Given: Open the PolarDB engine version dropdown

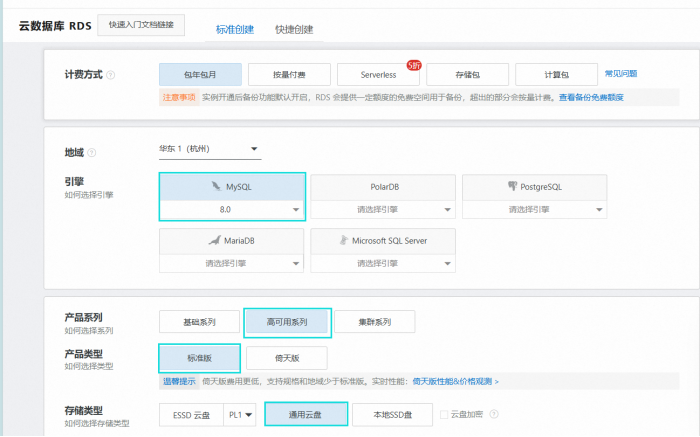Looking at the screenshot, I should [x=383, y=209].
